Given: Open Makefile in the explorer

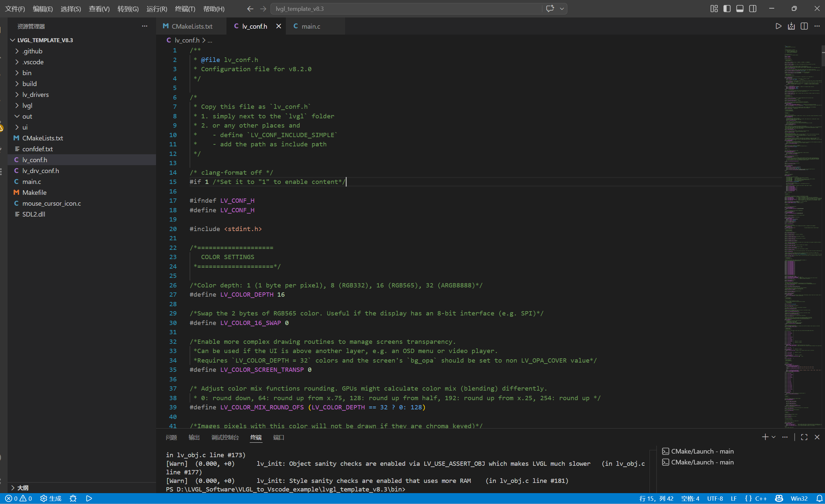Looking at the screenshot, I should click(82, 193).
